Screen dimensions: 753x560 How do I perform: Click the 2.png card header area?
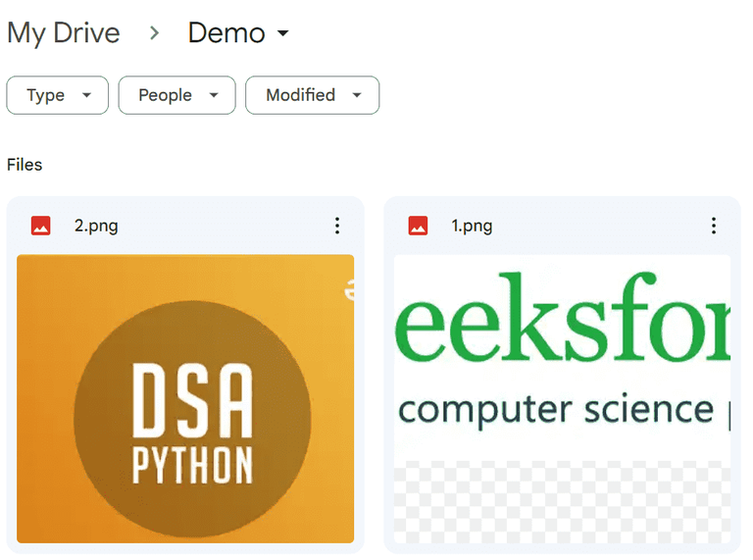[185, 226]
